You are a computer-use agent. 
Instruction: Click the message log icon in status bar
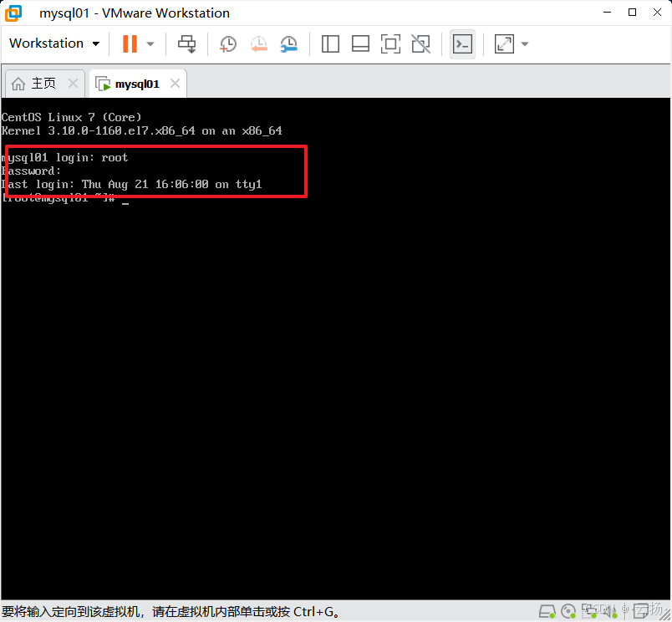[x=641, y=611]
